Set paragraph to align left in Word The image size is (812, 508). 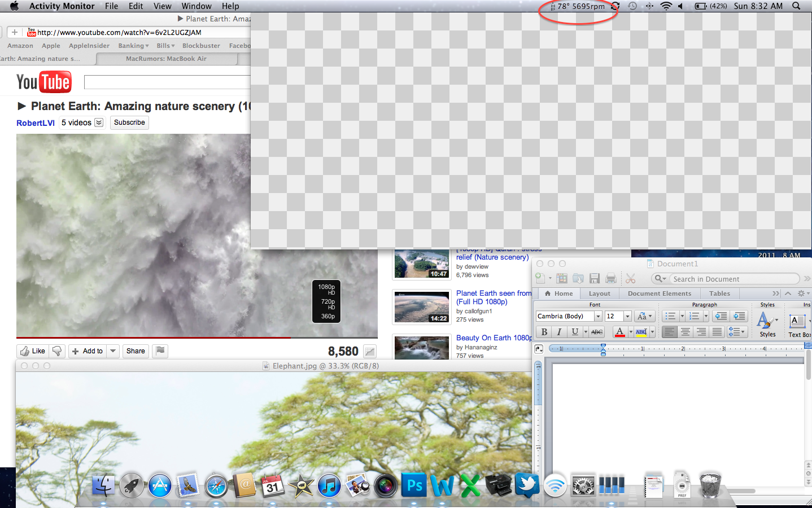pos(669,332)
